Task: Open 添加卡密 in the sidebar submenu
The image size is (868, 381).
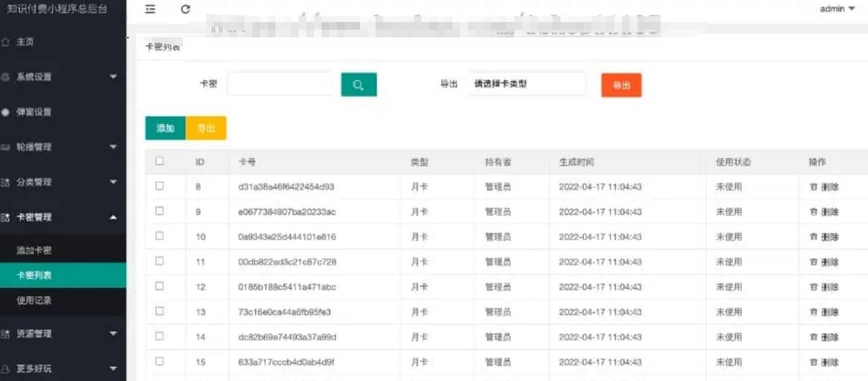Action: (x=34, y=250)
